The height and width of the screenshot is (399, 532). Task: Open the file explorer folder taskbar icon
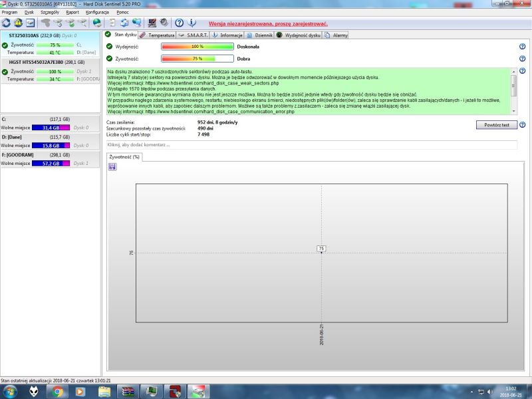coord(104,392)
